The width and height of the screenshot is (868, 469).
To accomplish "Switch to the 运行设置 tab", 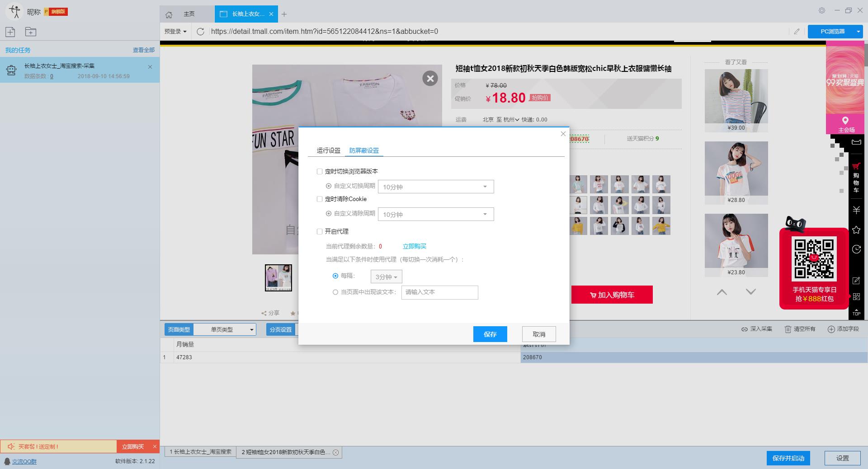I will [x=328, y=150].
